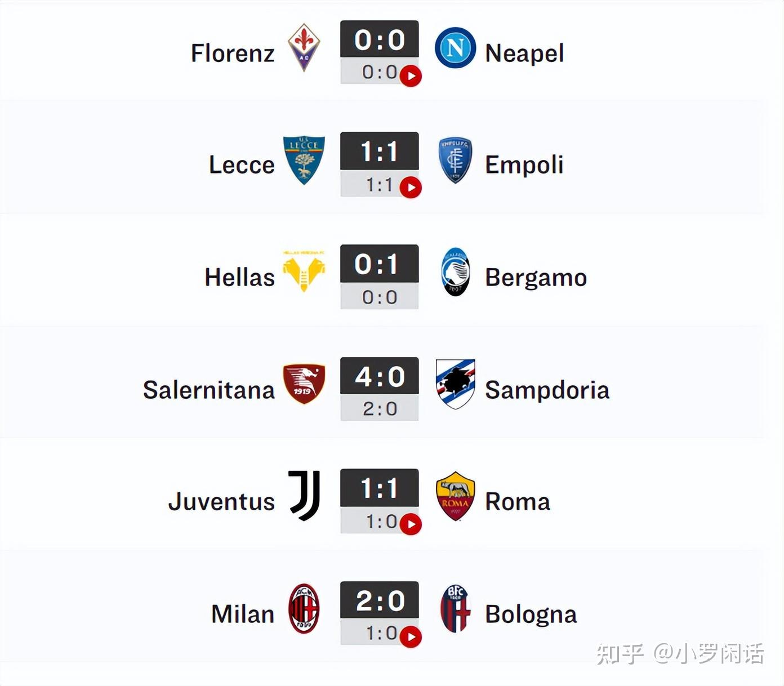Click the Lecce club crest
The width and height of the screenshot is (784, 686).
pos(304,159)
